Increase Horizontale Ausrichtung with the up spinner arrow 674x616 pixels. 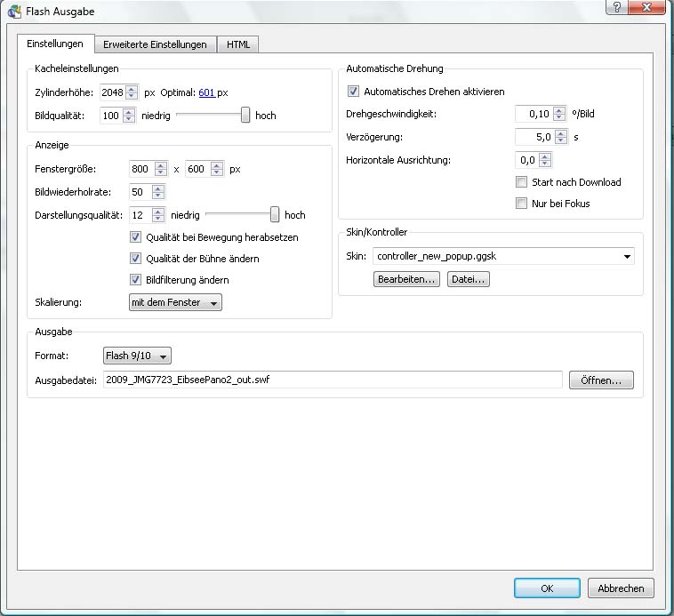point(545,156)
